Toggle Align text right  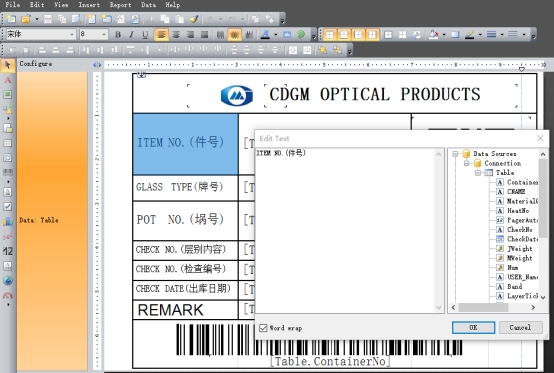coord(190,35)
